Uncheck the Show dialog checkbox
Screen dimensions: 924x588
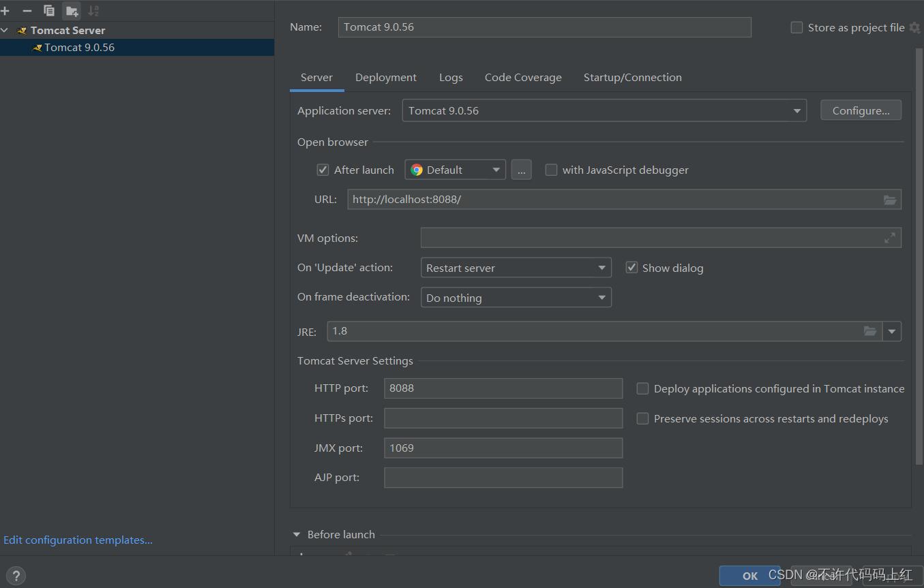pos(631,268)
